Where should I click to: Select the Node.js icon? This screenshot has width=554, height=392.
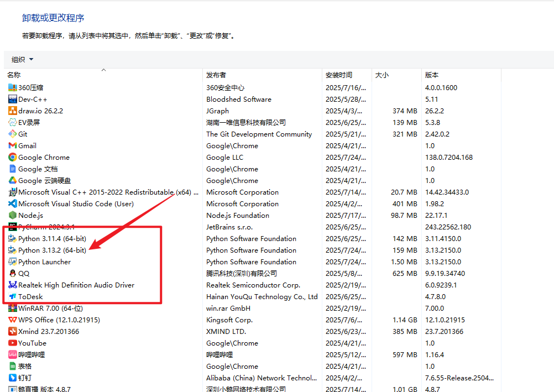point(12,215)
